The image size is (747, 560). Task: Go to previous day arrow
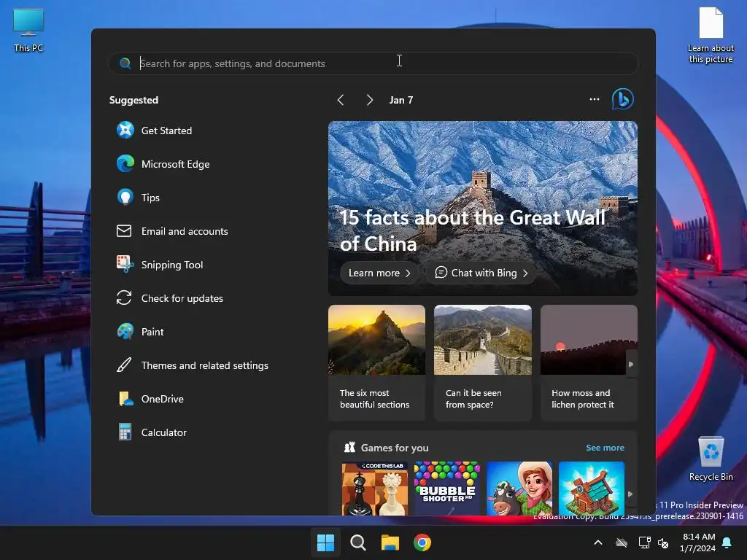pyautogui.click(x=341, y=99)
